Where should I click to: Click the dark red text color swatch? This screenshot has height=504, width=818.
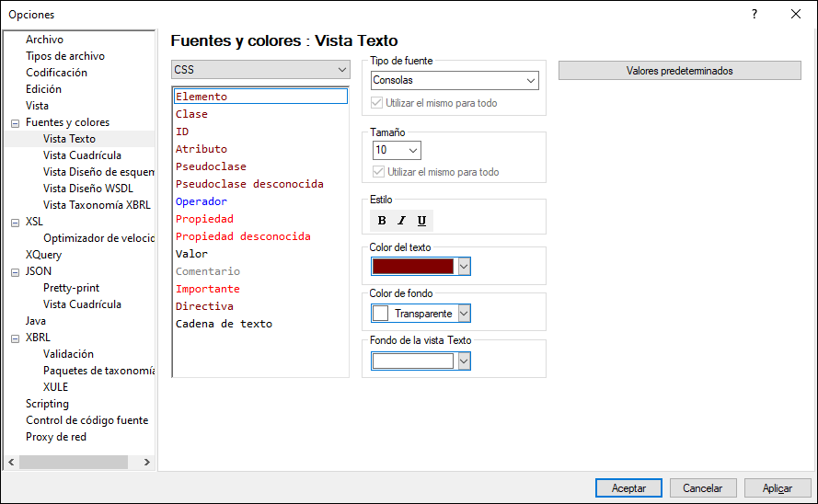point(413,266)
